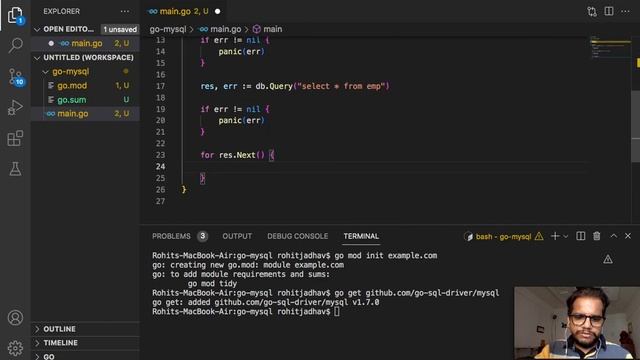Click the 'for res.Next()' line
Viewport: 640px width, 360px height.
pos(237,155)
